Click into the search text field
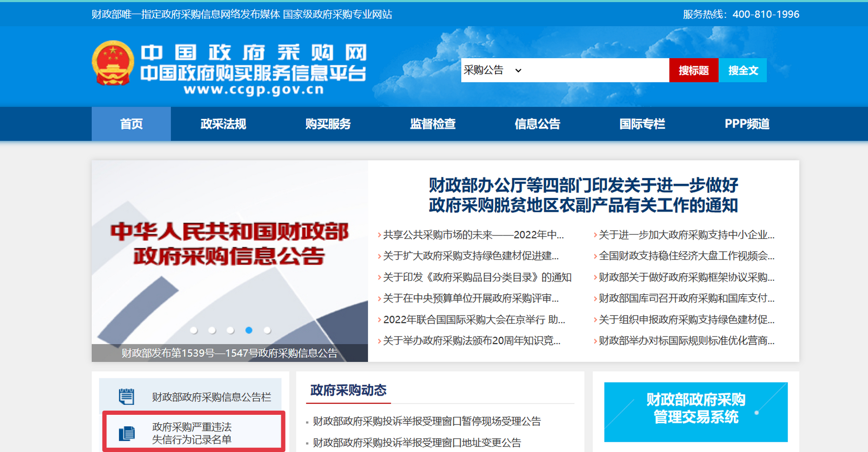The width and height of the screenshot is (868, 452). tap(597, 70)
